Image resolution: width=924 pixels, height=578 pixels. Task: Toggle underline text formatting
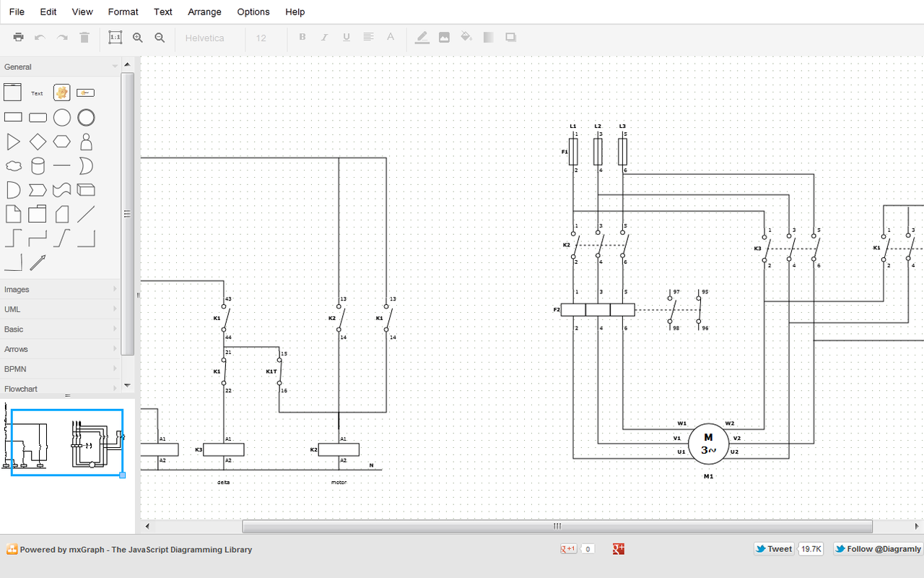point(344,37)
